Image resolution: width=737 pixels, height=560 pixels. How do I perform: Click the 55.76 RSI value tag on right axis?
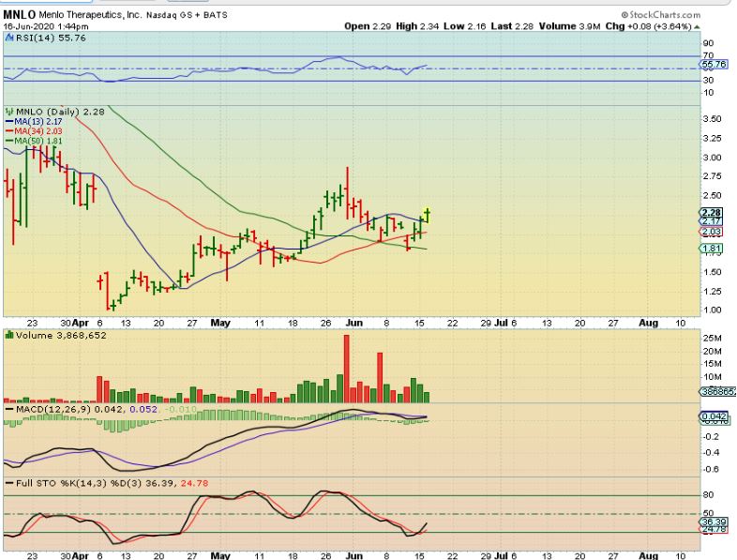(714, 65)
